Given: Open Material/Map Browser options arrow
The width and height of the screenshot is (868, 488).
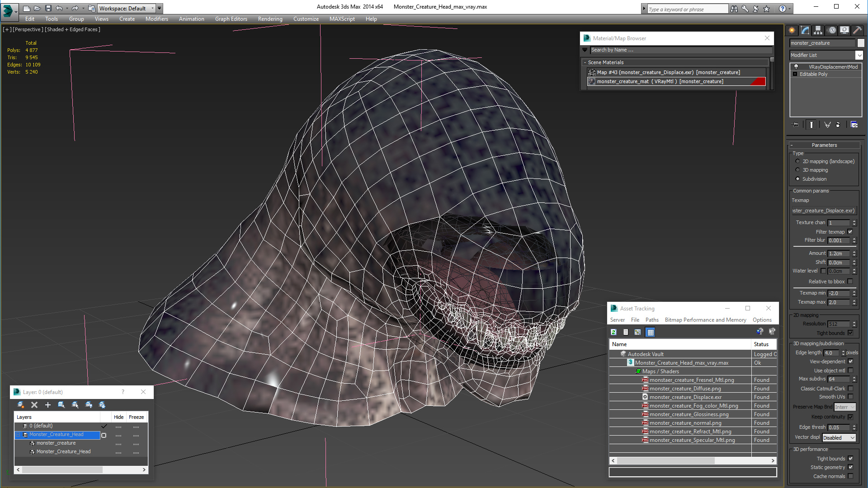Looking at the screenshot, I should [x=585, y=50].
